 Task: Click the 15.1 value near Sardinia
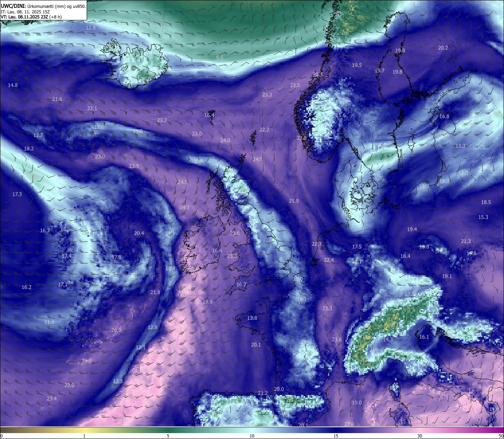click(405, 421)
